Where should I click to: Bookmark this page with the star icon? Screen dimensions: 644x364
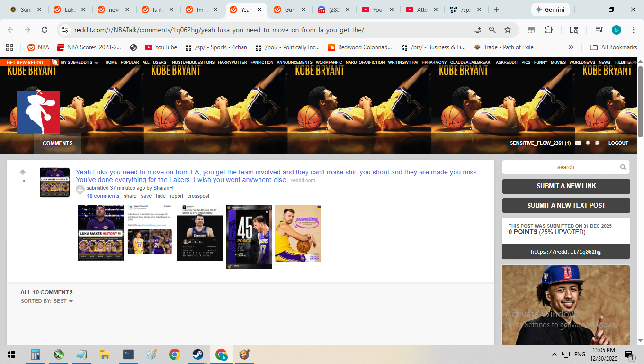(508, 30)
